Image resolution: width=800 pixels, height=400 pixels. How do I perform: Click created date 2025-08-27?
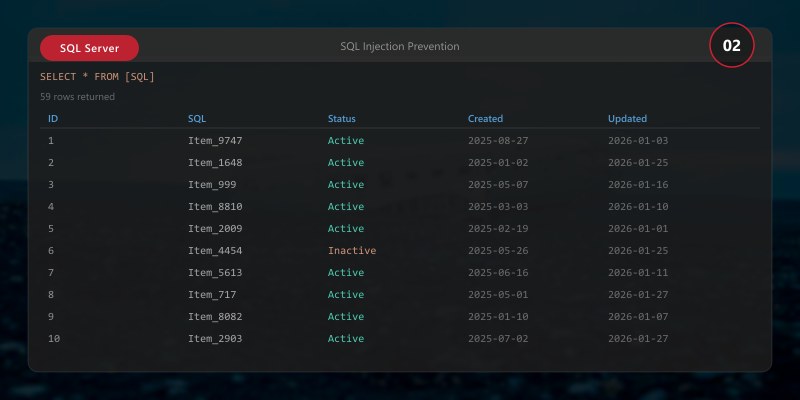[x=498, y=140]
